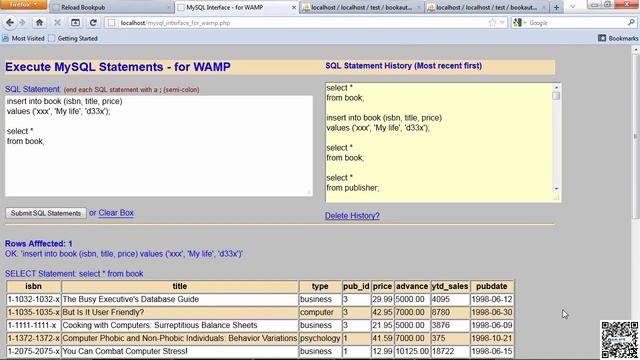Click ytd_sales value 8780
This screenshot has height=360, width=640.
point(450,312)
